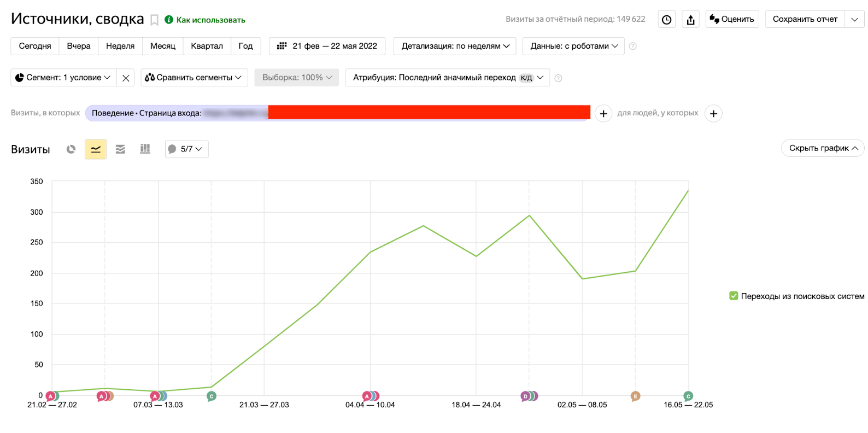Expand the Данные: с роботами dropdown
The width and height of the screenshot is (868, 433).
(x=573, y=46)
